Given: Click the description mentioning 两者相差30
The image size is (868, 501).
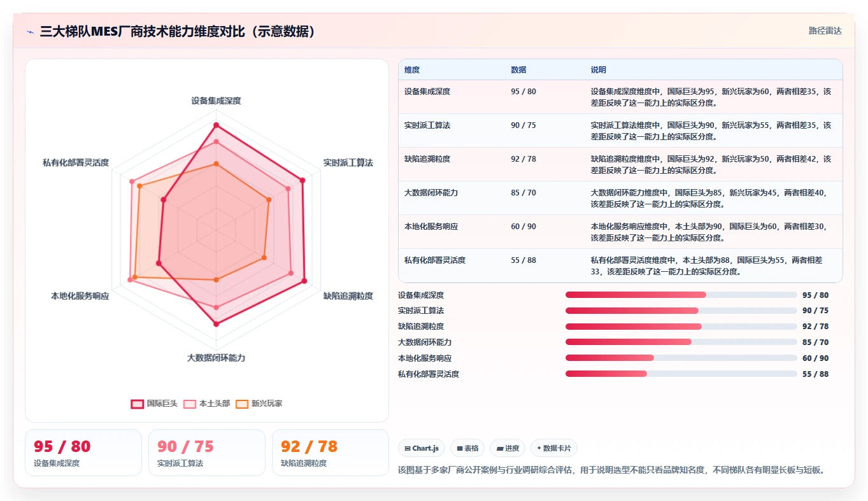Looking at the screenshot, I should point(711,232).
